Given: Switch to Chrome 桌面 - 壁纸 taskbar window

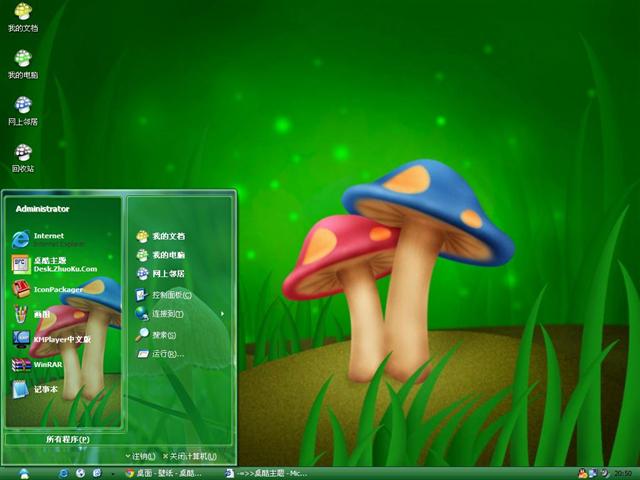Looking at the screenshot, I should tap(164, 473).
